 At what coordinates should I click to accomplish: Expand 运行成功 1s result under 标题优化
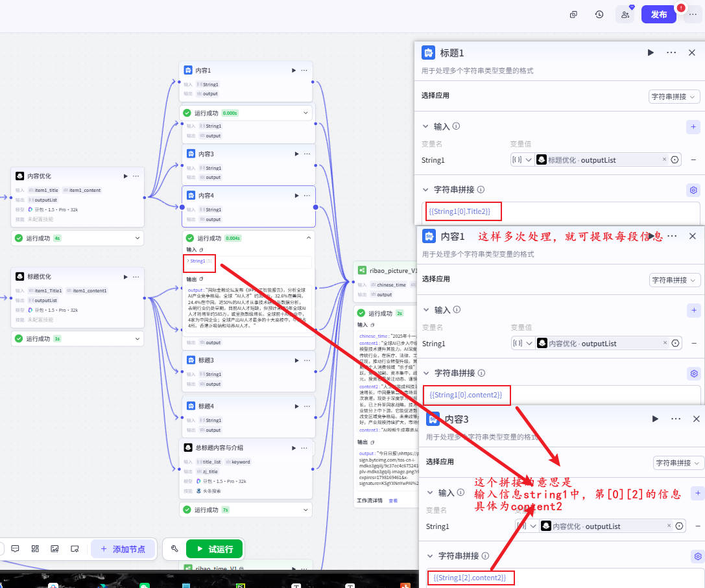[137, 338]
